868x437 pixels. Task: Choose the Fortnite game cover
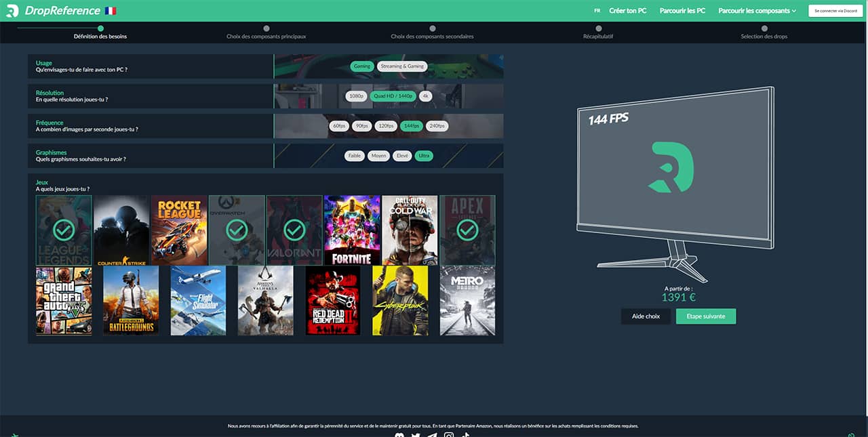pos(352,230)
